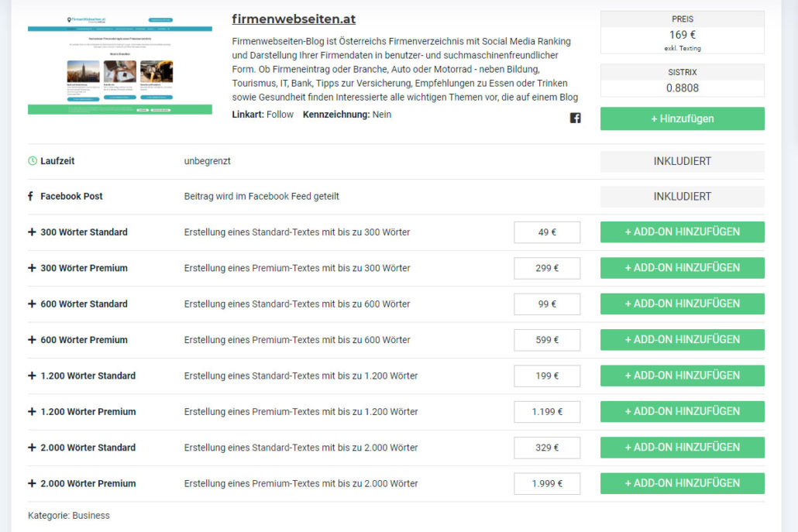Click the SISTRIX value box
The image size is (798, 532).
coord(682,88)
